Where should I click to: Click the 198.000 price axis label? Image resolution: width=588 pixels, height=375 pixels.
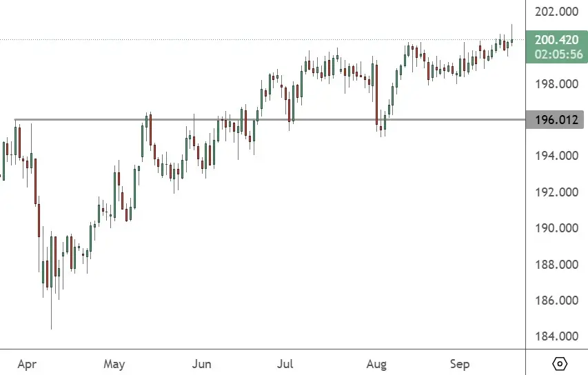click(556, 84)
